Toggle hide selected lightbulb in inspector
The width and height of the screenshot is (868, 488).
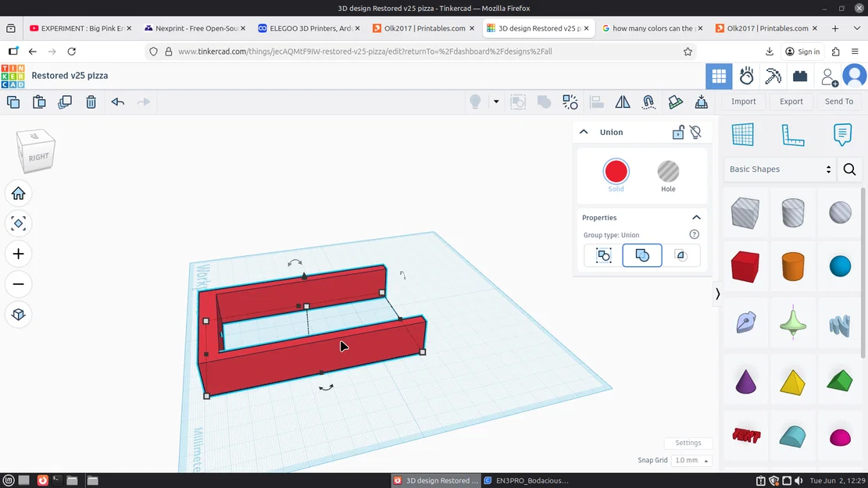tap(696, 132)
